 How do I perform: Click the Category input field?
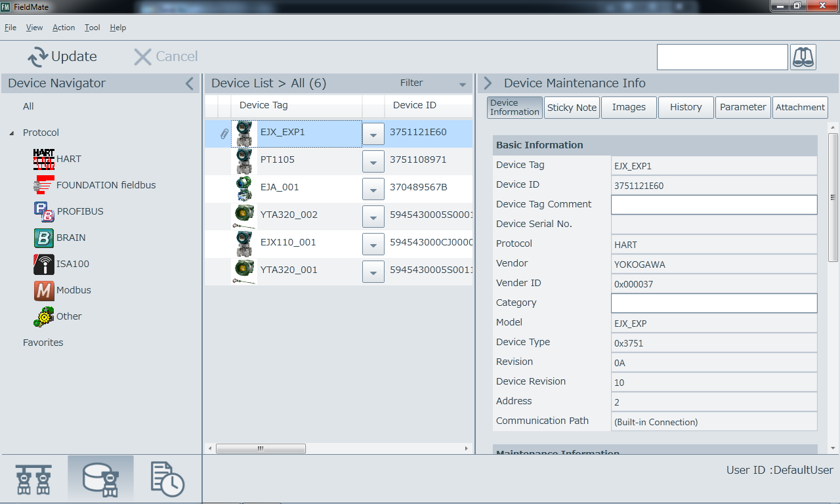click(714, 303)
